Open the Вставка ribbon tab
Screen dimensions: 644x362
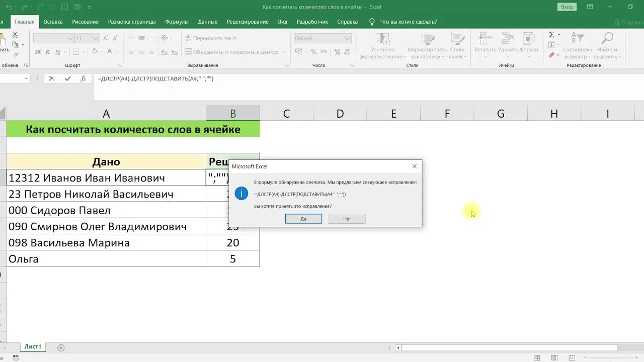click(x=53, y=22)
